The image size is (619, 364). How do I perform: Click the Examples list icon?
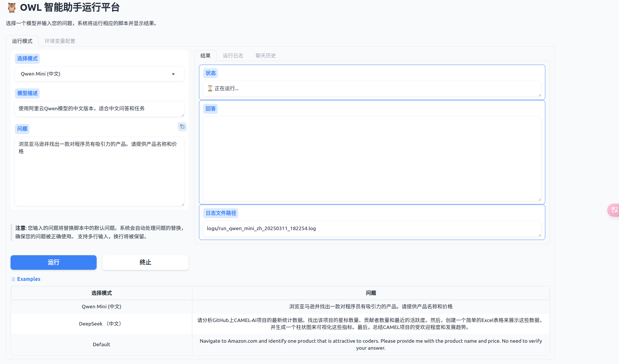[x=13, y=279]
